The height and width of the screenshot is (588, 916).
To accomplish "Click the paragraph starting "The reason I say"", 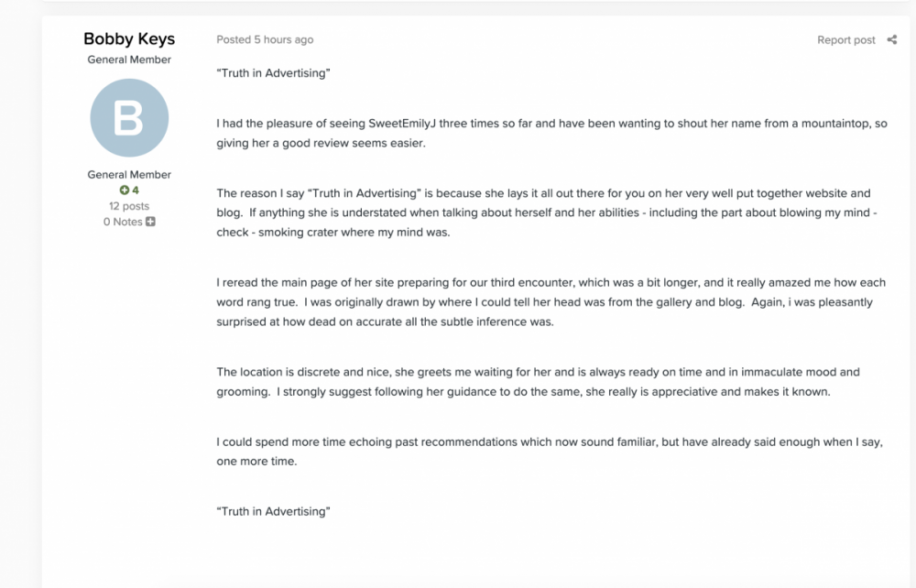I will (547, 212).
